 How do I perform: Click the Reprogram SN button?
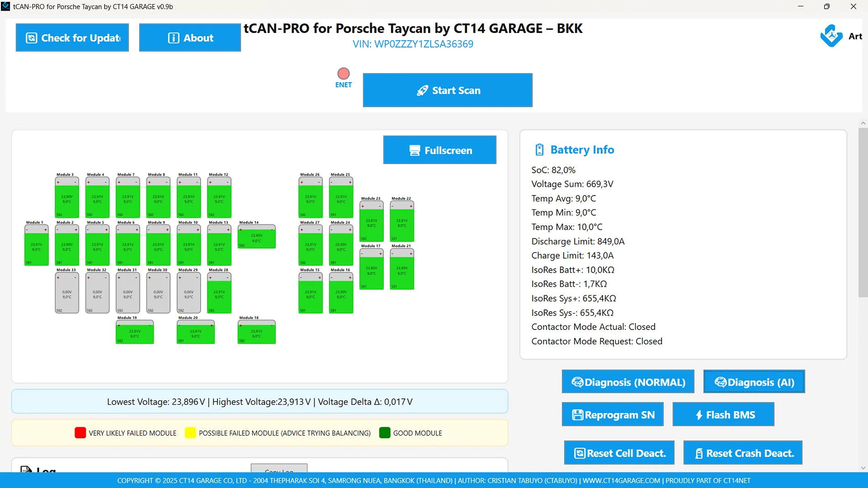(x=613, y=414)
